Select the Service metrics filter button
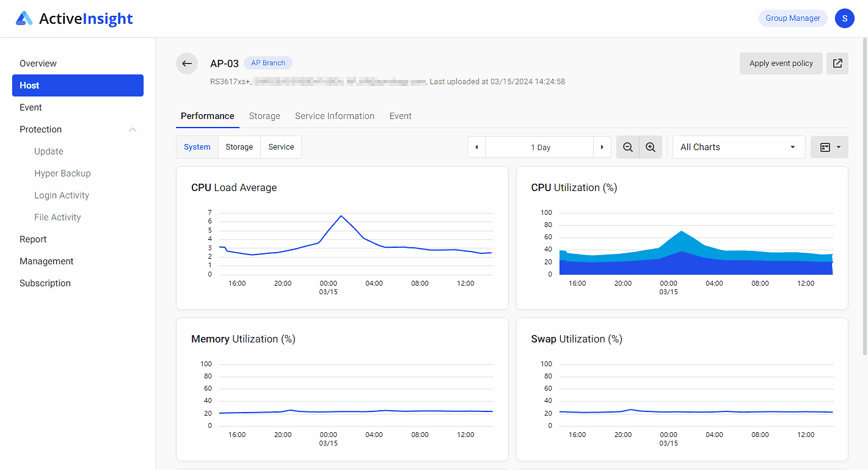The image size is (868, 470). [280, 146]
